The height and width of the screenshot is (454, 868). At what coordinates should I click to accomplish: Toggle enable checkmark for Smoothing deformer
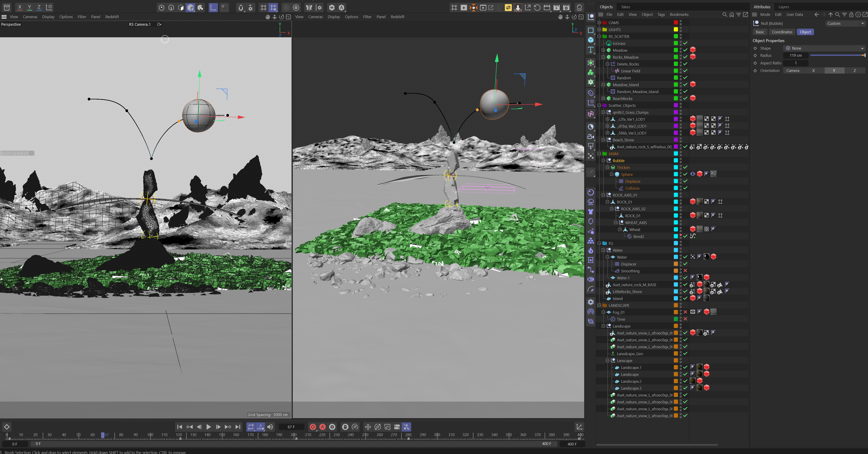(685, 271)
